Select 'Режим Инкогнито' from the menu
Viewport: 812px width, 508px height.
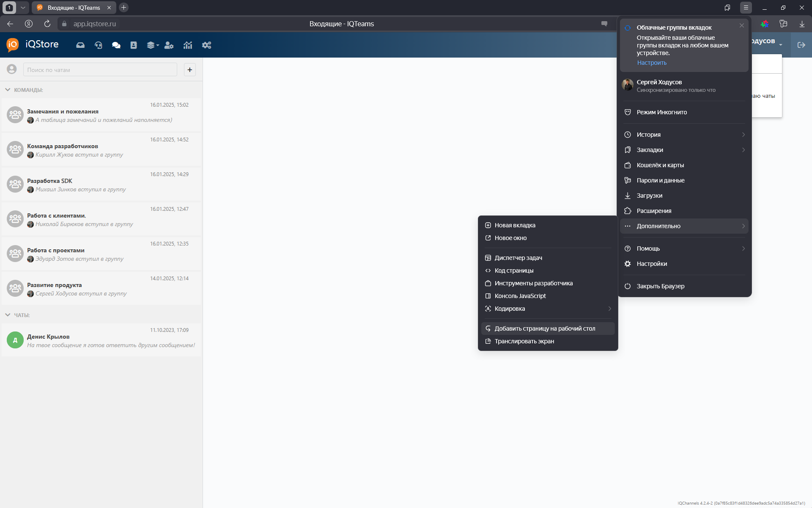(684, 112)
